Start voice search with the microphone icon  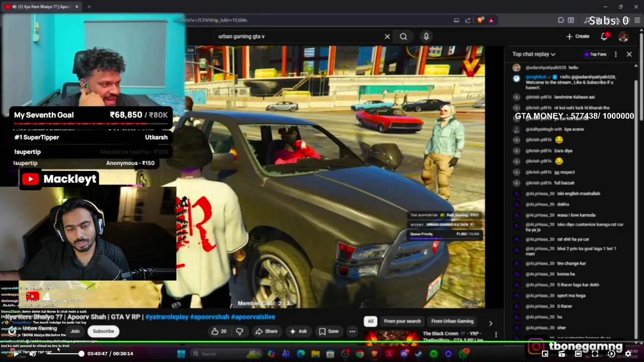426,36
